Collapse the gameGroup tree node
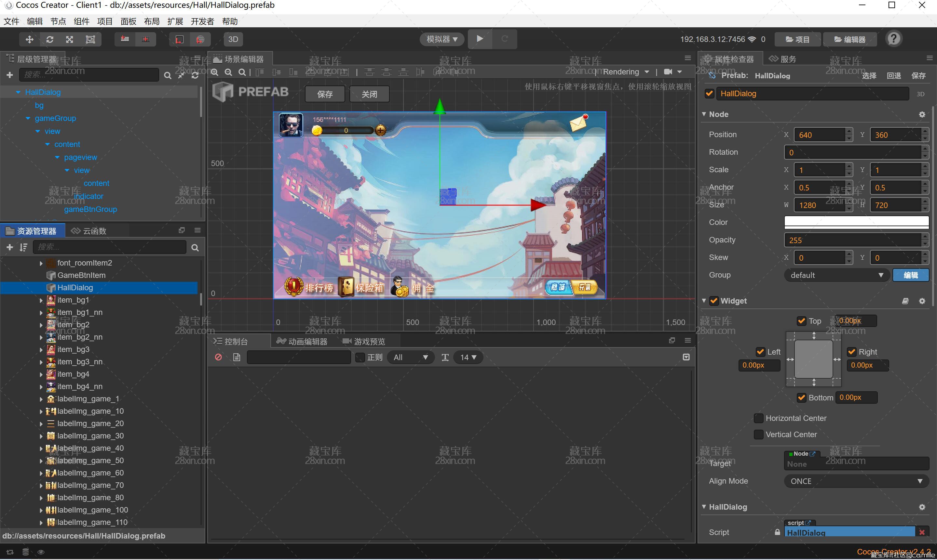This screenshot has height=560, width=937. [x=28, y=119]
